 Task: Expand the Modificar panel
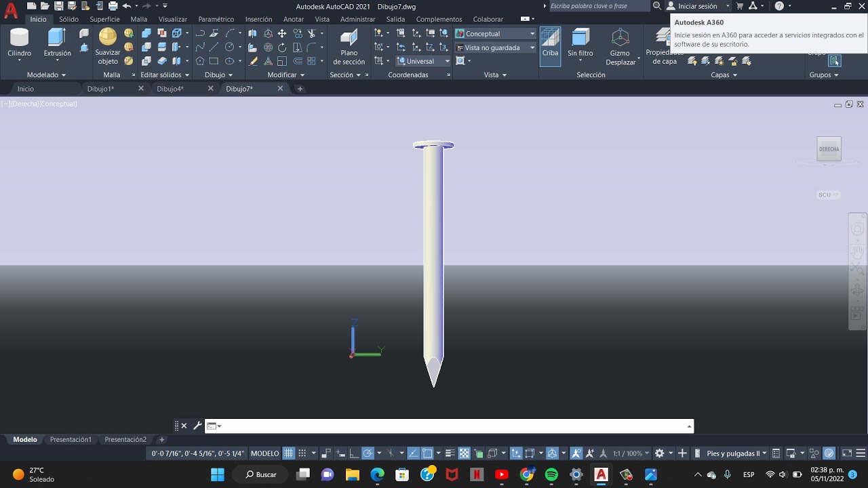pyautogui.click(x=285, y=75)
